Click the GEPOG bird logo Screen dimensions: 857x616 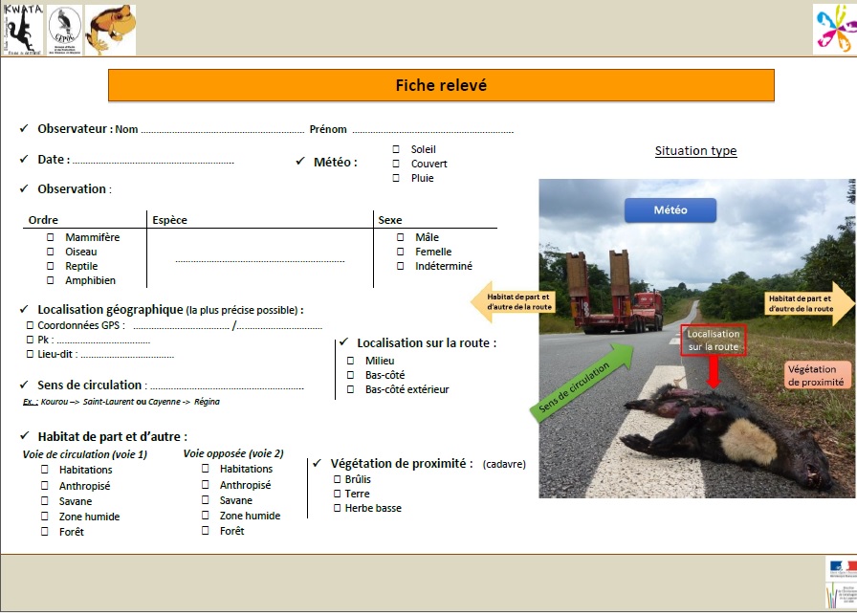64,30
